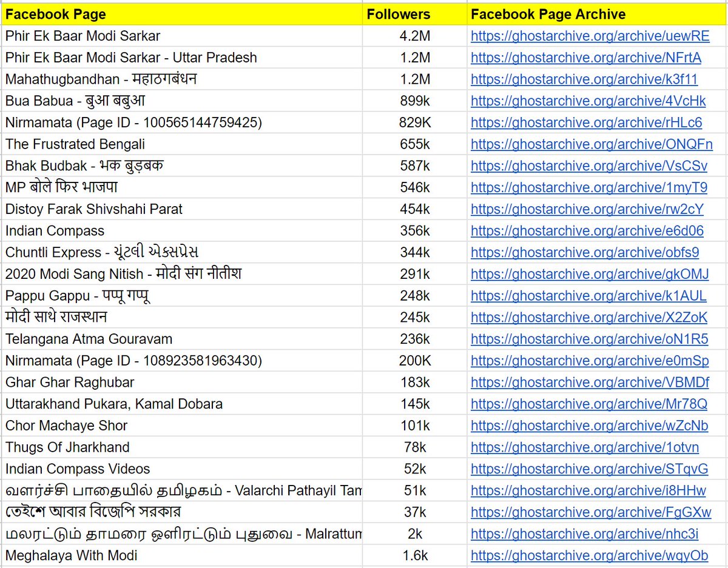Open archive link ending in X2ZoK
Image resolution: width=728 pixels, height=568 pixels.
click(589, 317)
